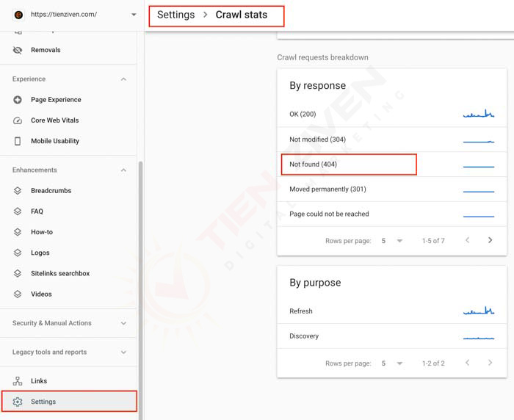Open the OK (200) response row
The image size is (514, 420).
(x=391, y=114)
